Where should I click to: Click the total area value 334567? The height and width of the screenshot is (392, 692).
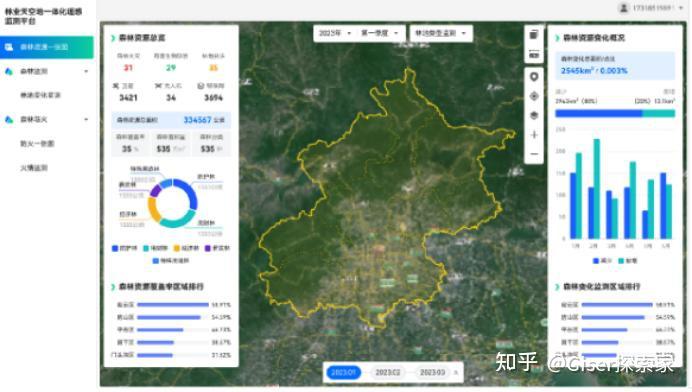(x=197, y=120)
